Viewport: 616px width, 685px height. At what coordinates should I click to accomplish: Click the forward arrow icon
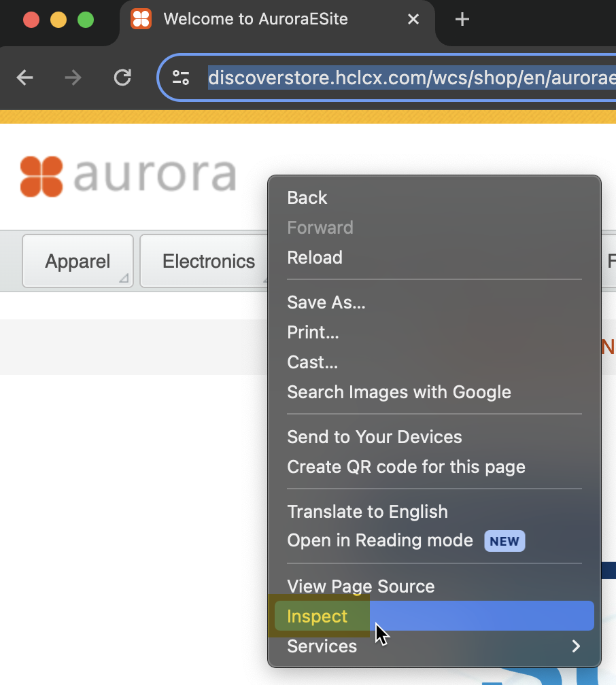point(73,78)
